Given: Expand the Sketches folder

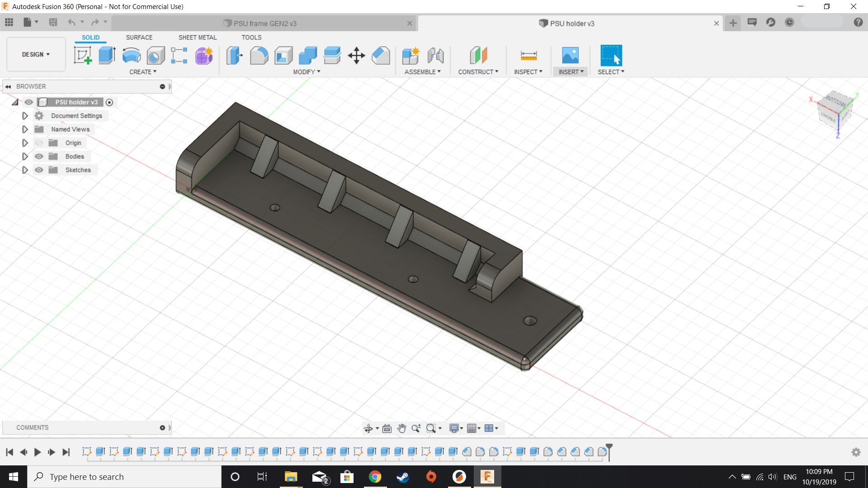Looking at the screenshot, I should tap(25, 170).
